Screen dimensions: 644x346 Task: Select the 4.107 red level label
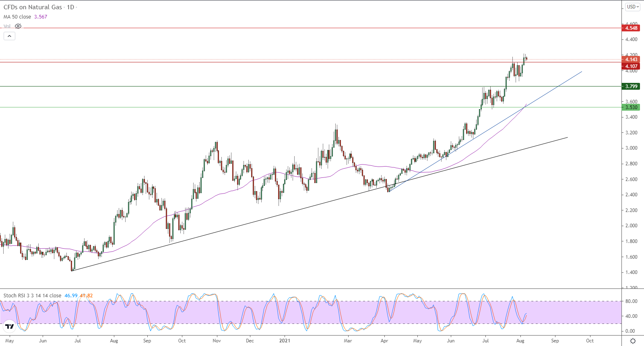coord(631,66)
